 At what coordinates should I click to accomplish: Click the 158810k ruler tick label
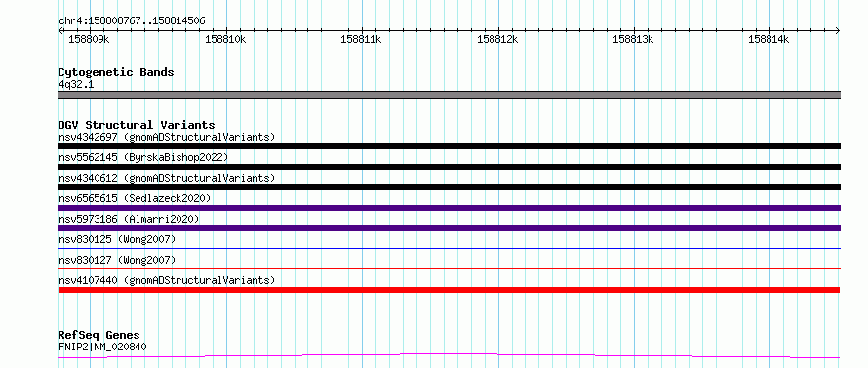[x=225, y=39]
